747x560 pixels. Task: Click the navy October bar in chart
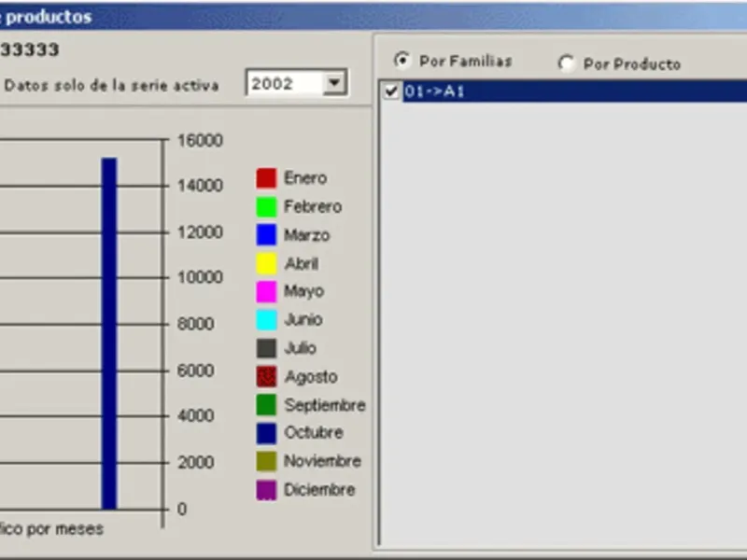(109, 333)
